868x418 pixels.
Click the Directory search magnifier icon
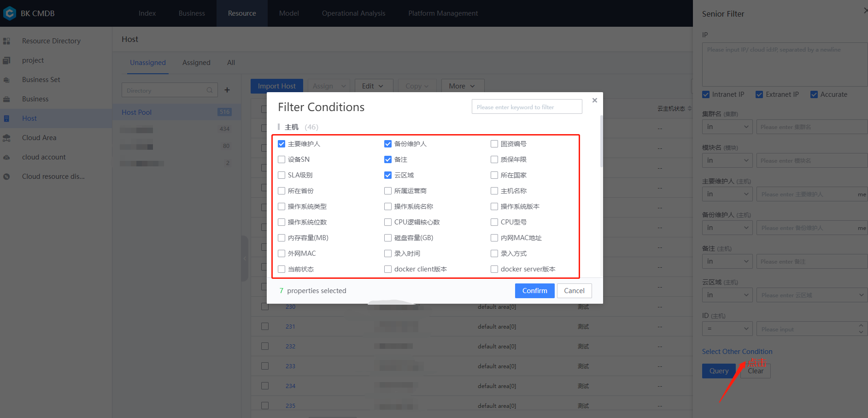(210, 90)
